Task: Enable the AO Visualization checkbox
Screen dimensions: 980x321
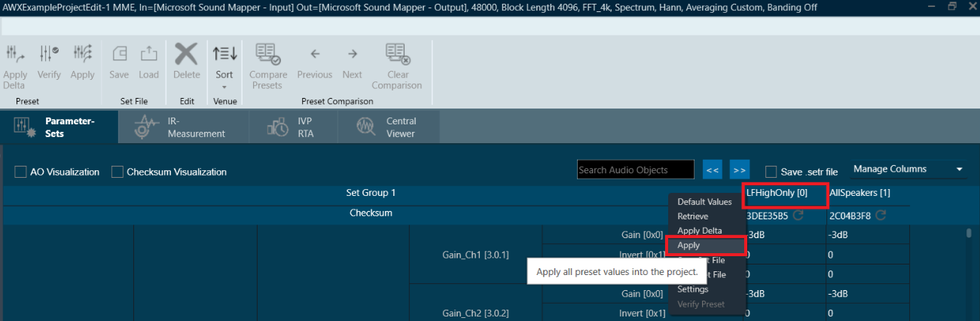Action: (x=21, y=172)
